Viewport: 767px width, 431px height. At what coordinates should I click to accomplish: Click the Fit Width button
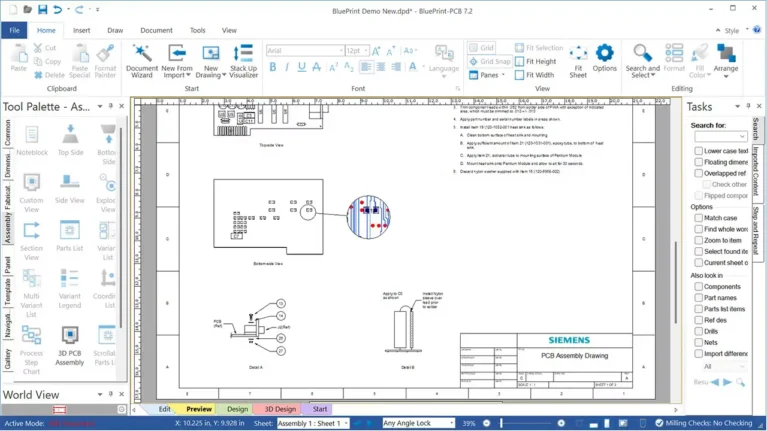pyautogui.click(x=535, y=75)
